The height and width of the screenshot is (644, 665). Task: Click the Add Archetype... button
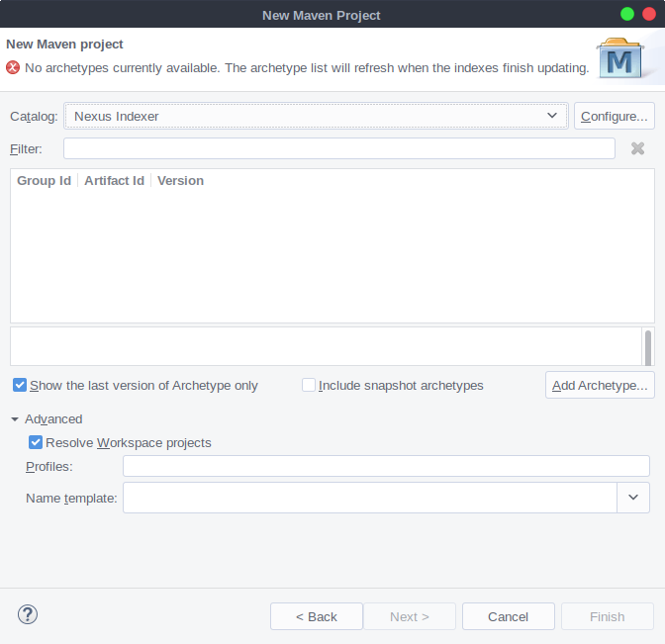[x=600, y=385]
